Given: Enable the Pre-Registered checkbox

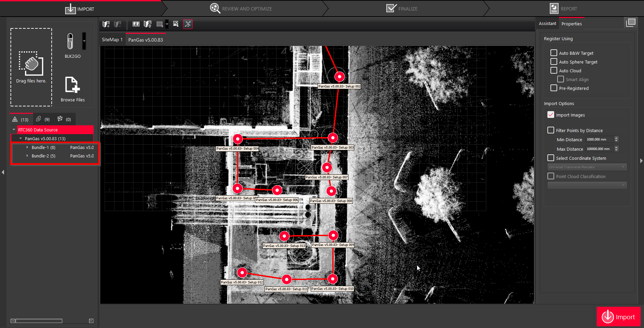Looking at the screenshot, I should tap(554, 88).
